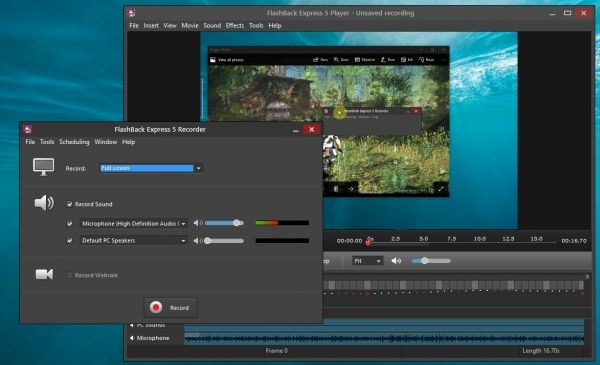Expand the Microphone device dropdown
Viewport: 600px width, 365px height.
134,223
